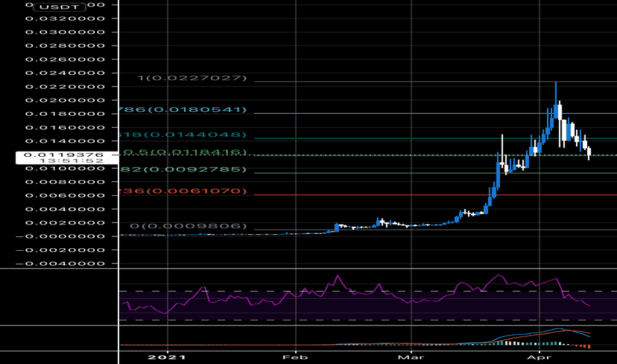Click the 2021 label on time axis

click(x=167, y=357)
